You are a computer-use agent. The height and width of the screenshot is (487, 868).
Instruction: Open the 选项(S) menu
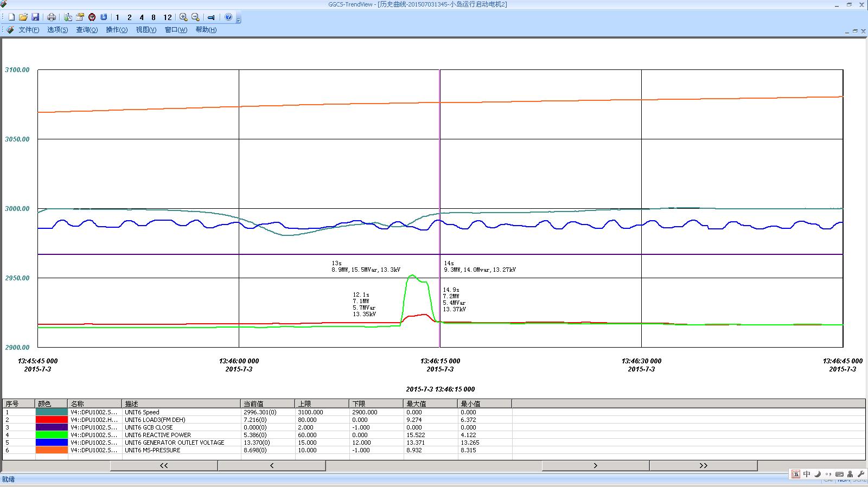pyautogui.click(x=58, y=30)
